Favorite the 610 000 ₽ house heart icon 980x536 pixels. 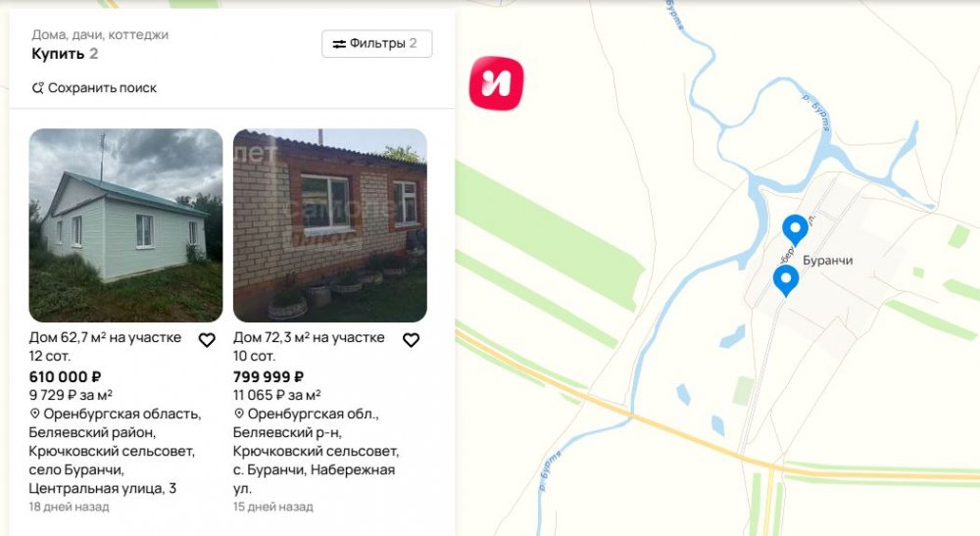207,340
